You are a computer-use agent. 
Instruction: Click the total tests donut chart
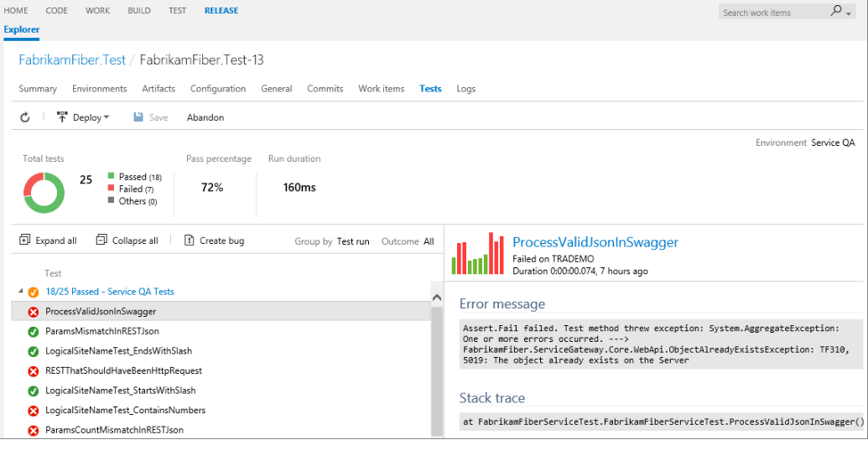[x=44, y=193]
